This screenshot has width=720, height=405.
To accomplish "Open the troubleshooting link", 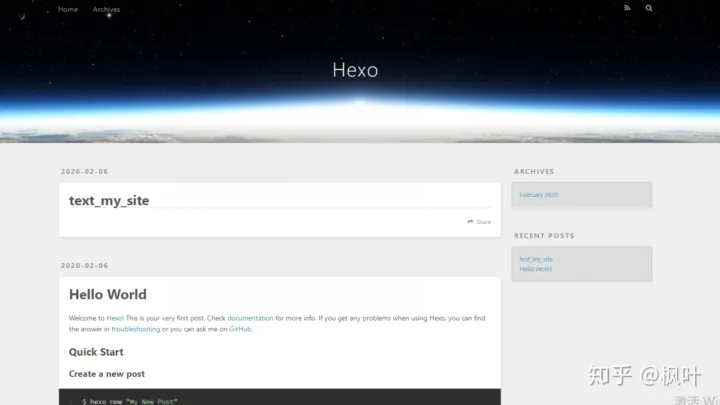I will coord(135,329).
